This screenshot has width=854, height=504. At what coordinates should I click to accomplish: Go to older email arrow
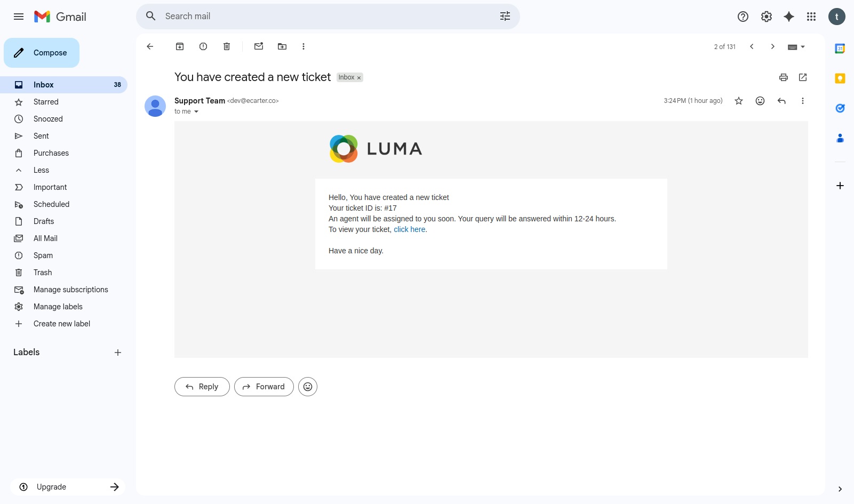point(772,46)
